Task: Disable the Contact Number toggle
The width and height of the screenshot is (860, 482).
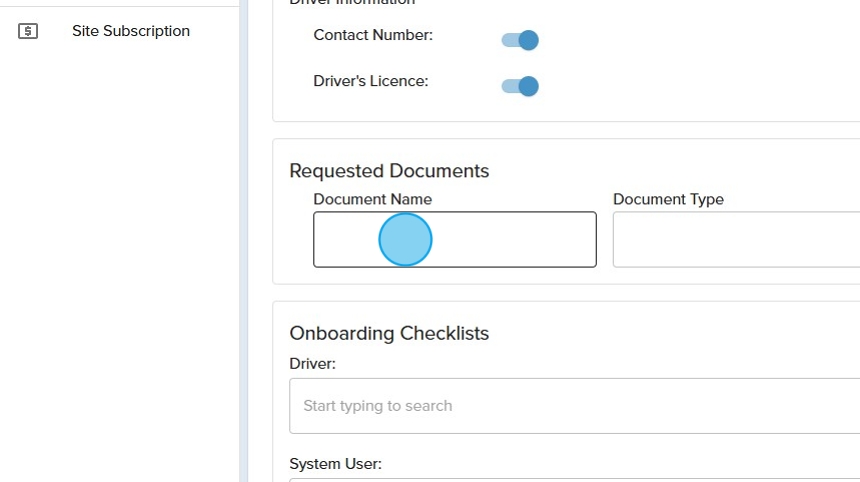Action: (520, 40)
